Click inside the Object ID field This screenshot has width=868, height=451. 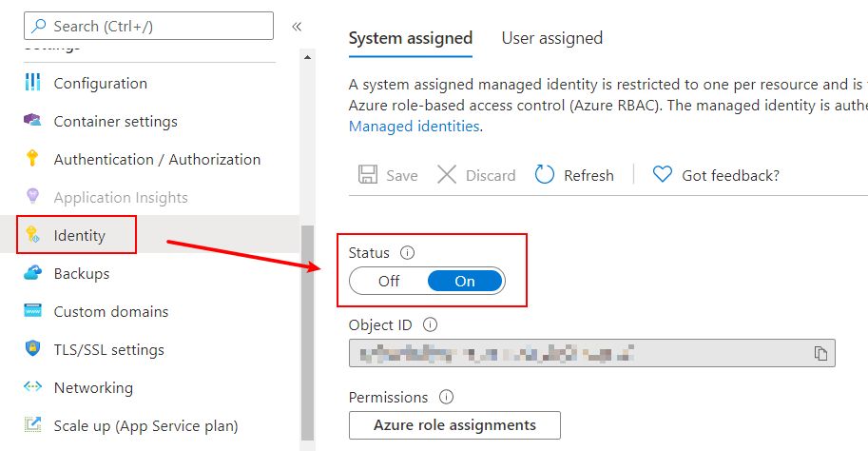[x=591, y=353]
